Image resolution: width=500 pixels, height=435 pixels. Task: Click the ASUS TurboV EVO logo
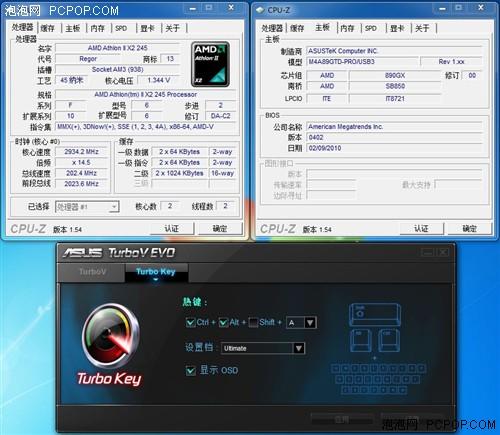tap(119, 253)
